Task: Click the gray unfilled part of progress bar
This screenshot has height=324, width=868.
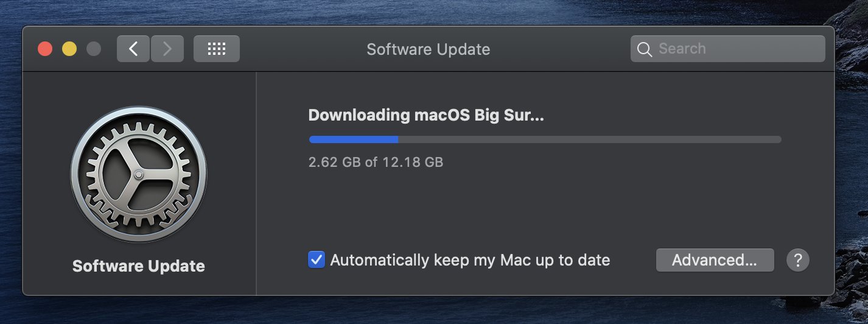Action: point(589,139)
